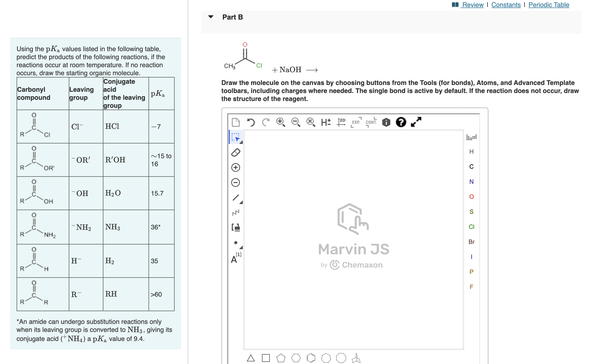Activate the Increase Charge tool
Screen dimensions: 599x364
coord(235,167)
